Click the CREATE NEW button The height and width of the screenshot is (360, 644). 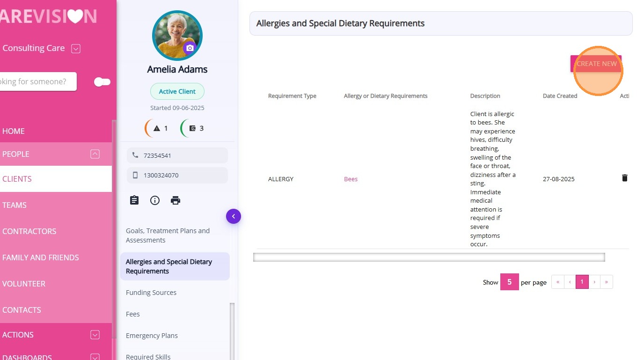point(596,64)
